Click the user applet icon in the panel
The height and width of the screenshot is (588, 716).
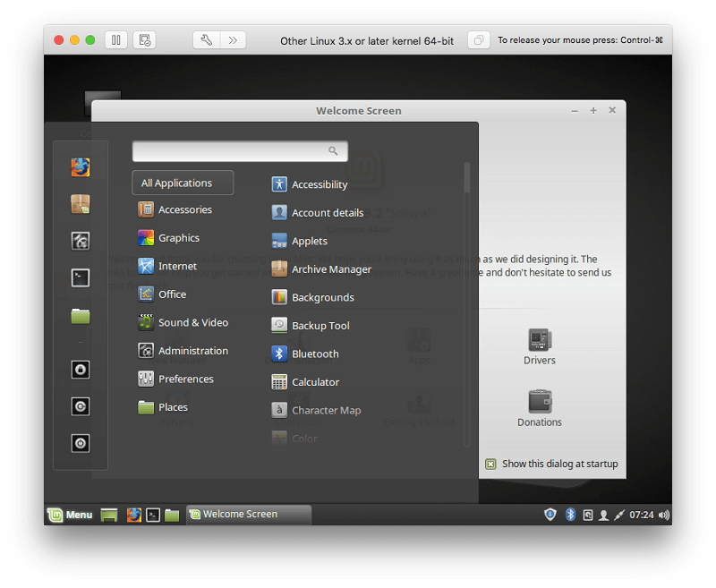click(x=603, y=515)
